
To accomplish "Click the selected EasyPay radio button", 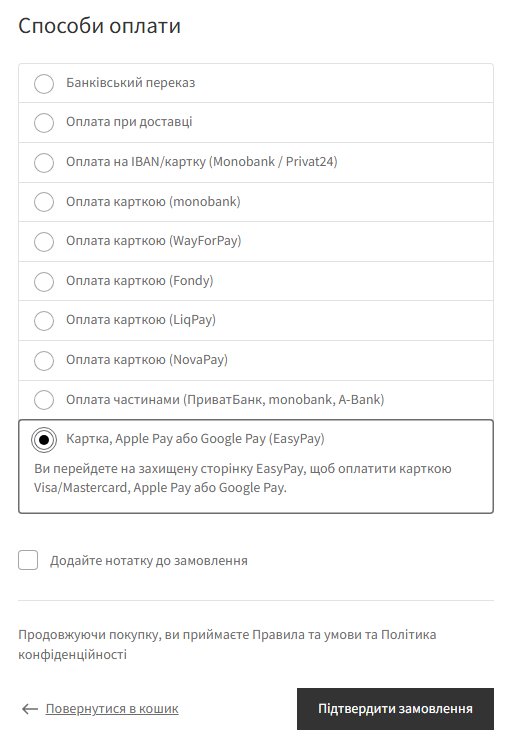I will point(44,440).
